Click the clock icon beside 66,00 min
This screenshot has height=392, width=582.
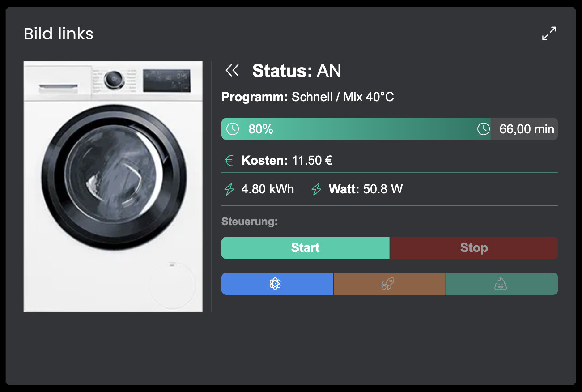point(483,129)
